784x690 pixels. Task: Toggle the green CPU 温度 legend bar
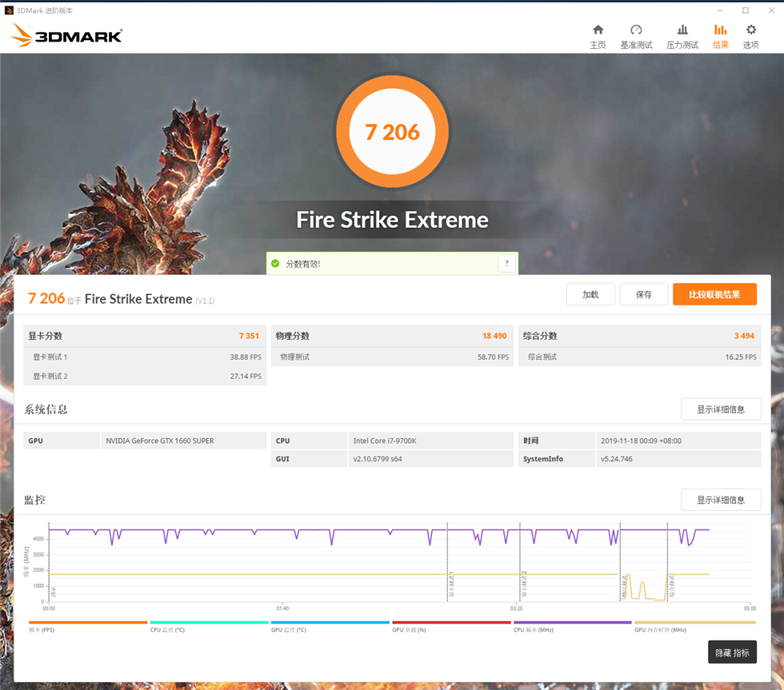point(209,623)
